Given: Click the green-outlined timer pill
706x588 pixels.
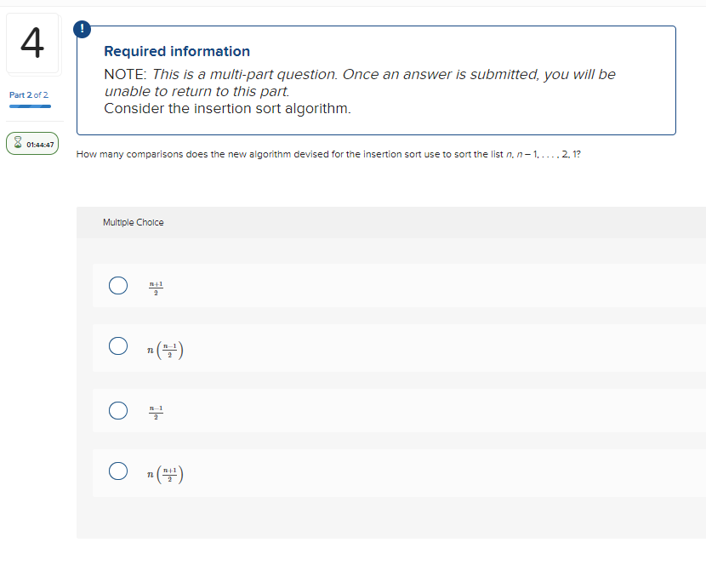Looking at the screenshot, I should [x=31, y=143].
